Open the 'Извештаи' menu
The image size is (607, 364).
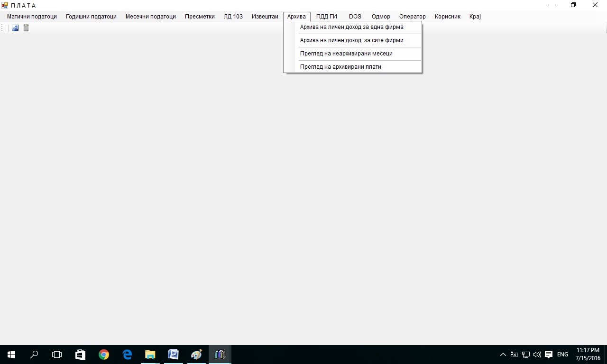(265, 17)
